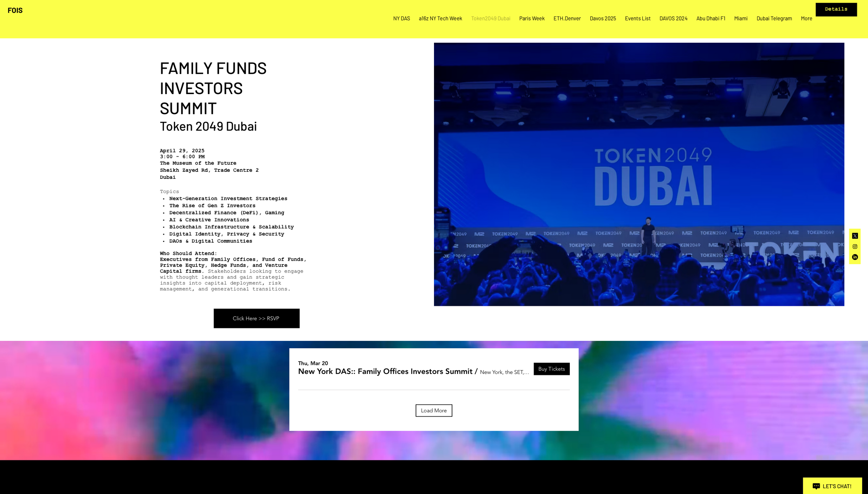Click Load More to see additional events
Screen dimensions: 868x494
click(x=433, y=410)
